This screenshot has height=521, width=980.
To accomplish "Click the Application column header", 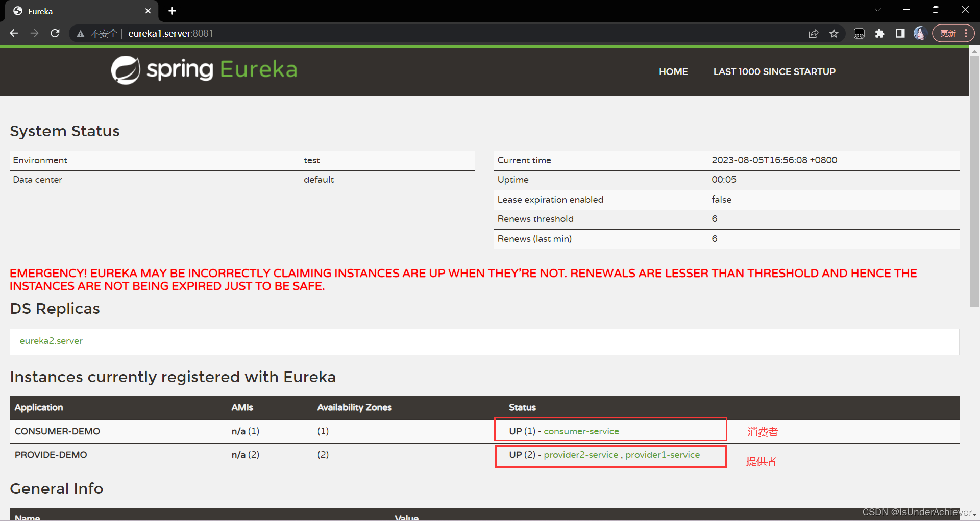I will [39, 407].
